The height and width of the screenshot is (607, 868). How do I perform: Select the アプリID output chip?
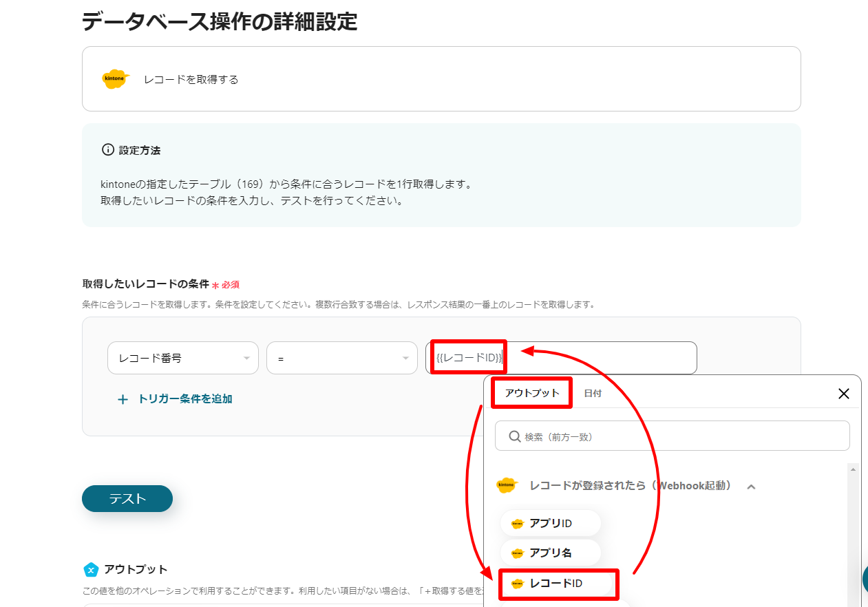pos(551,524)
